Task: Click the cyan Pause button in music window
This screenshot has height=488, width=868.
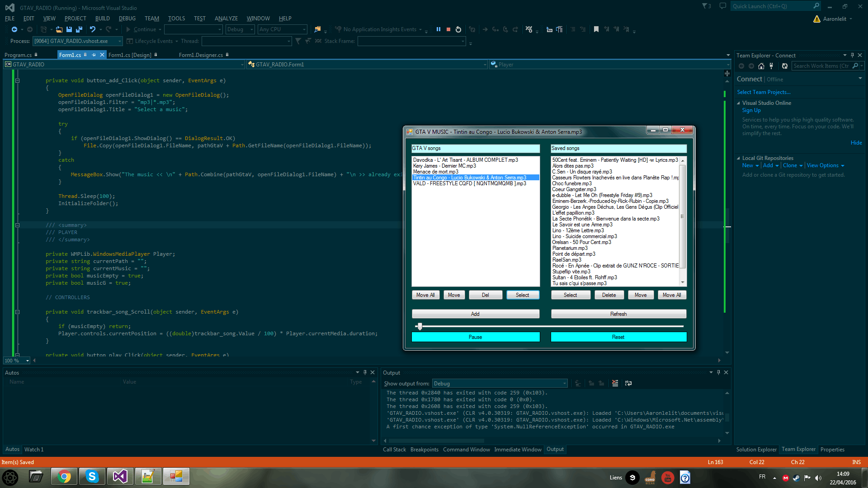Action: tap(476, 337)
